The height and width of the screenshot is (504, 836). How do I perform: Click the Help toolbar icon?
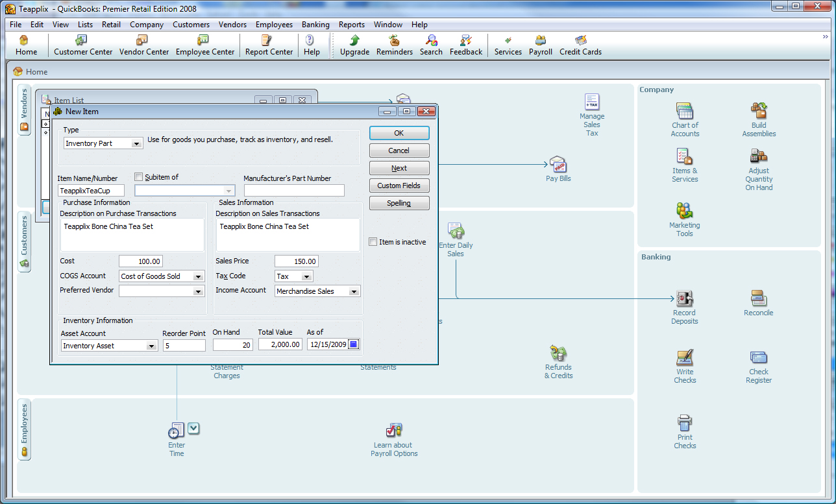coord(312,45)
